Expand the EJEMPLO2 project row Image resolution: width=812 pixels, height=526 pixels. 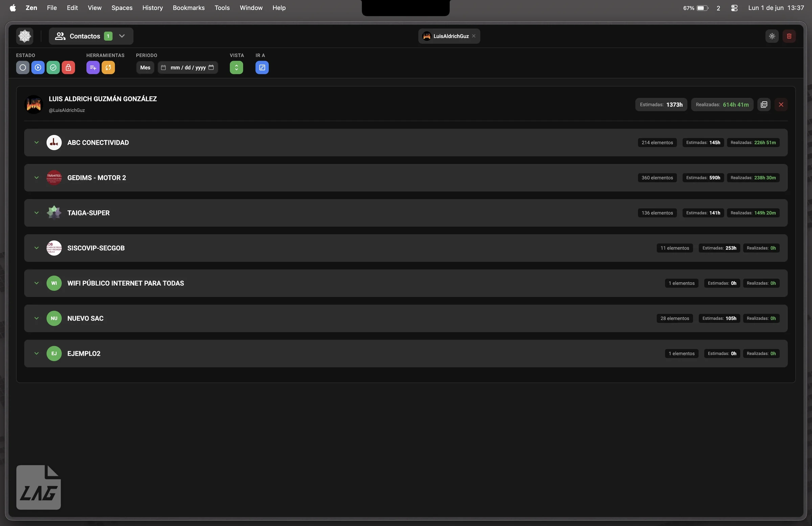tap(37, 353)
